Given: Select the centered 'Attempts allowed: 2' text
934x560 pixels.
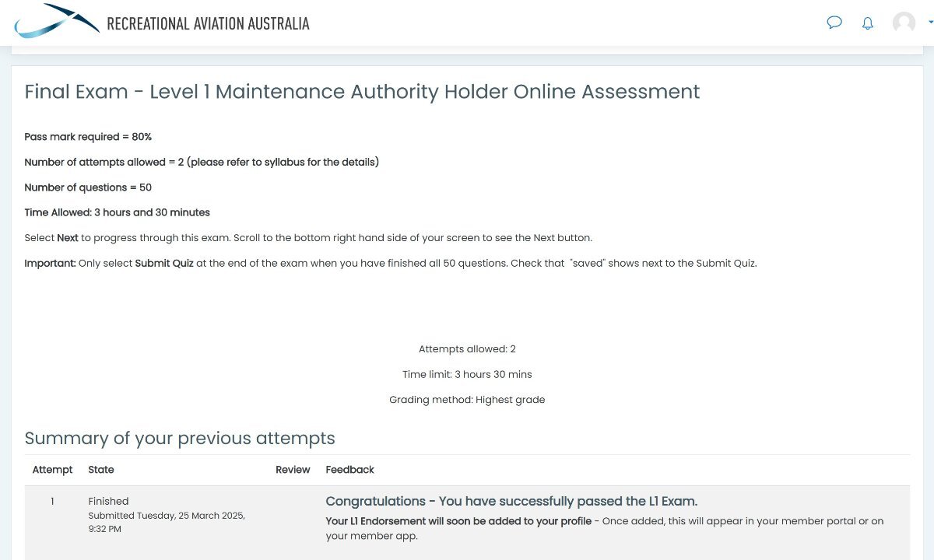Looking at the screenshot, I should coord(467,349).
